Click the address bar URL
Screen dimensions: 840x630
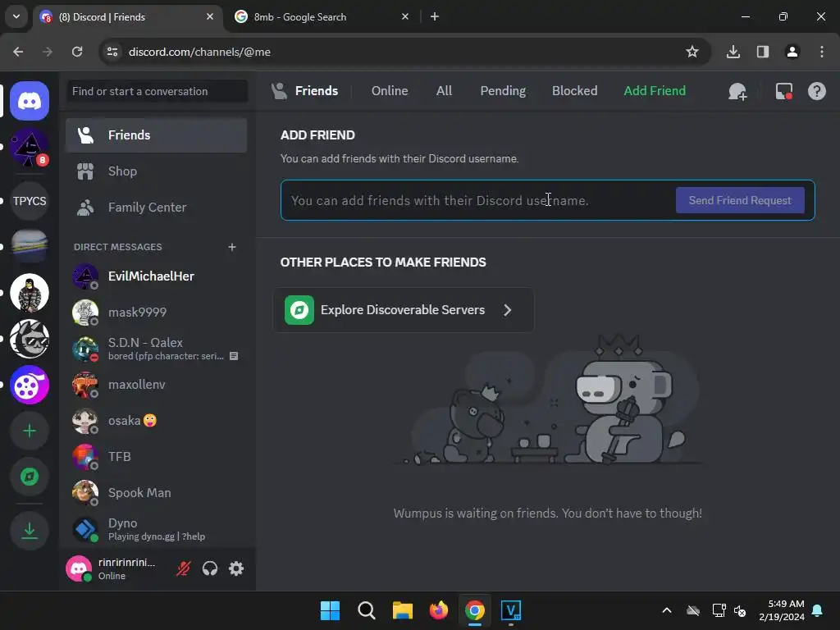click(x=199, y=52)
